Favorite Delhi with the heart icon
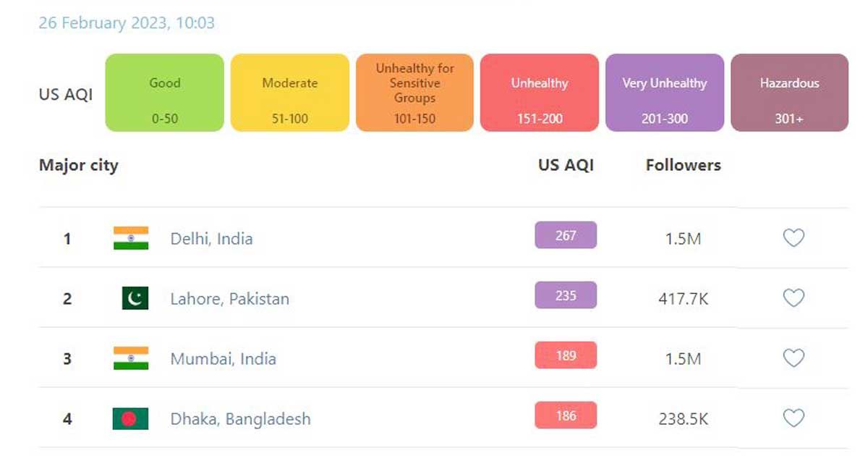 tap(793, 238)
